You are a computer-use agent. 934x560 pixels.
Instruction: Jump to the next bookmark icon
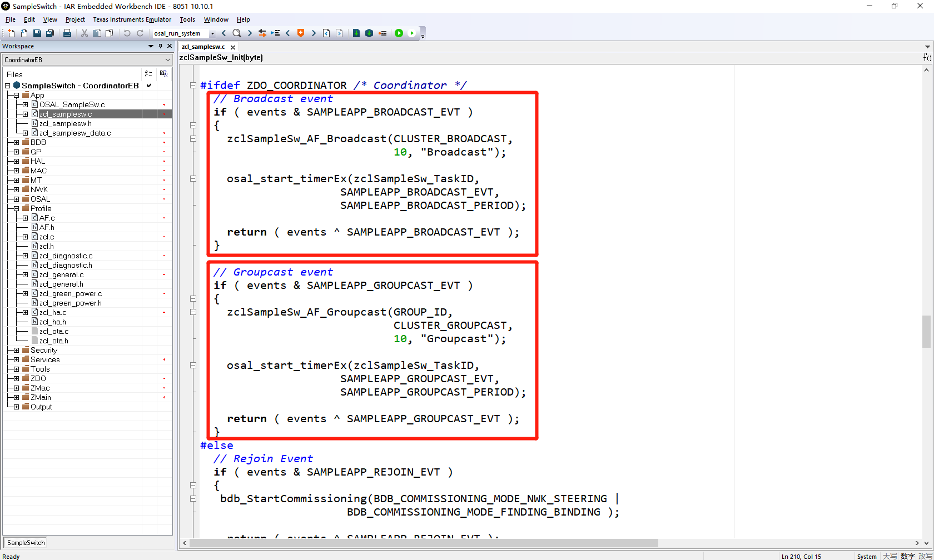click(x=314, y=33)
